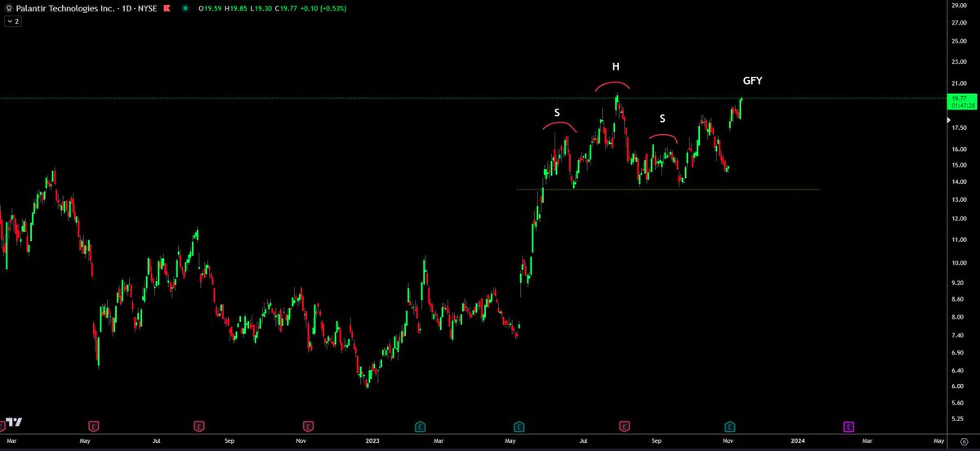Click the November 2022 red earnings marker
The image size is (980, 451).
(x=308, y=426)
